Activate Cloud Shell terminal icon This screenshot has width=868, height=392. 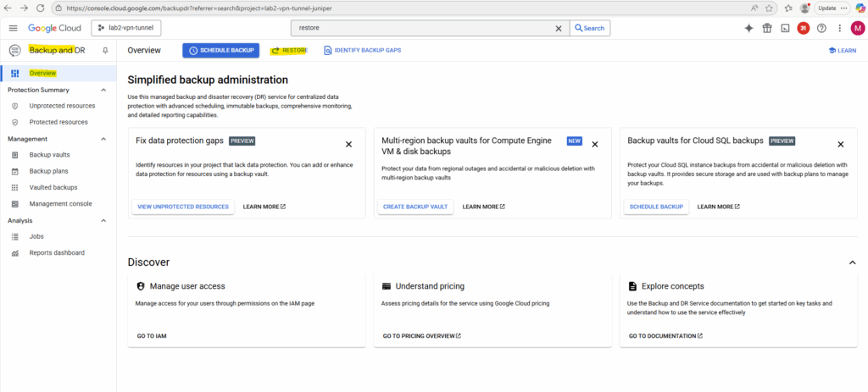pos(786,28)
